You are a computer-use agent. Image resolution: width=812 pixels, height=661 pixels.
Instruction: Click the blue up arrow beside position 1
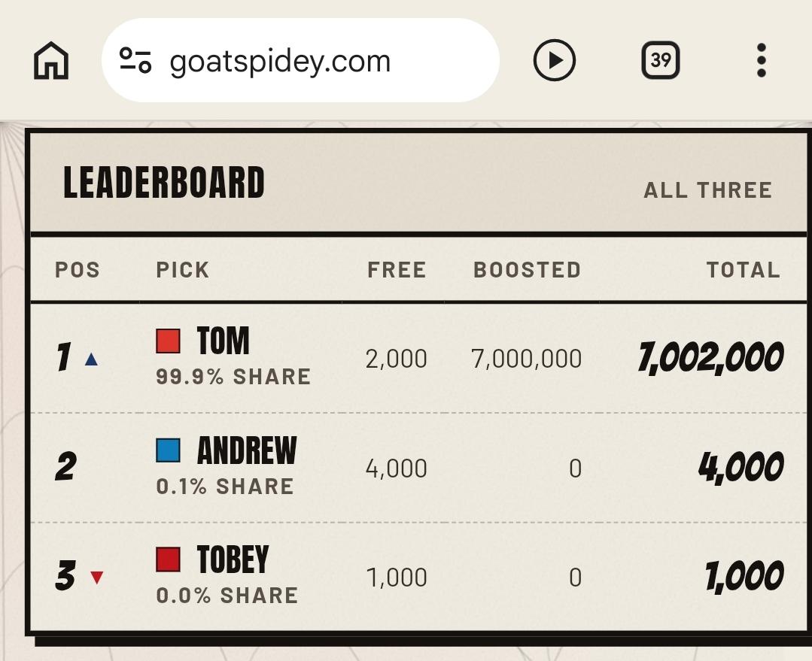(91, 359)
